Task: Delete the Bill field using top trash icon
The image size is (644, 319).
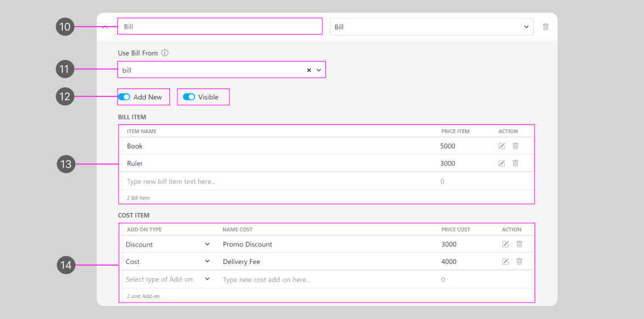Action: coord(545,27)
